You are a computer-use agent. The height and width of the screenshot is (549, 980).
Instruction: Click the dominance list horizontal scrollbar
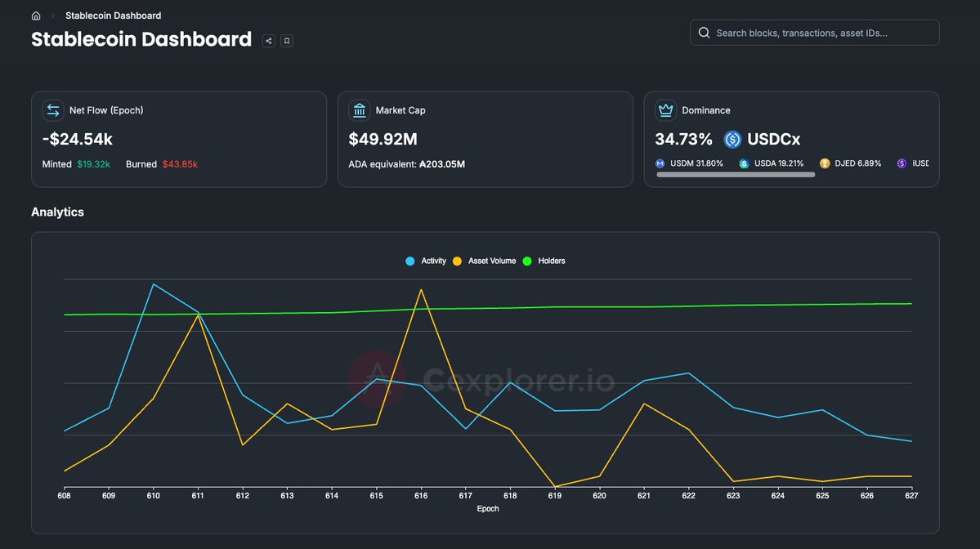click(x=736, y=175)
